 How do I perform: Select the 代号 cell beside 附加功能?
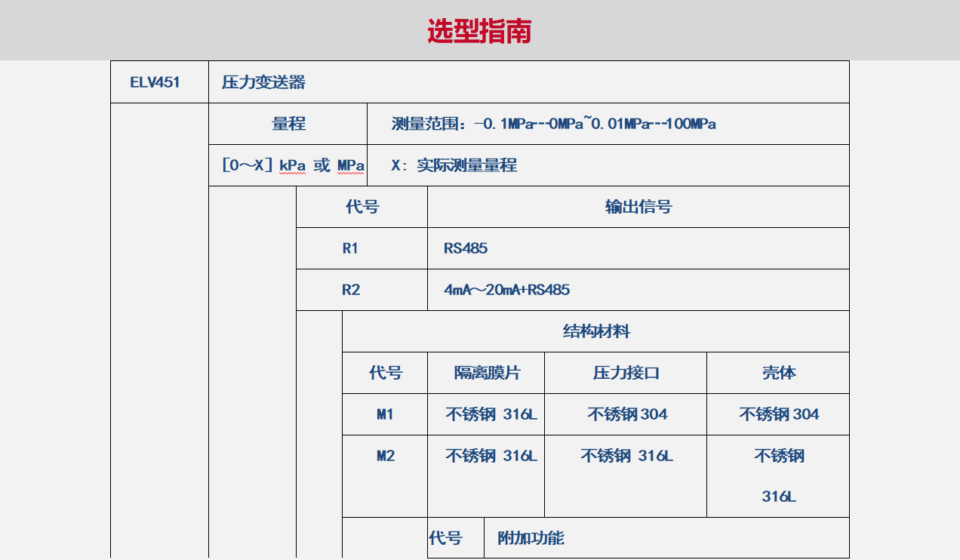(x=445, y=538)
